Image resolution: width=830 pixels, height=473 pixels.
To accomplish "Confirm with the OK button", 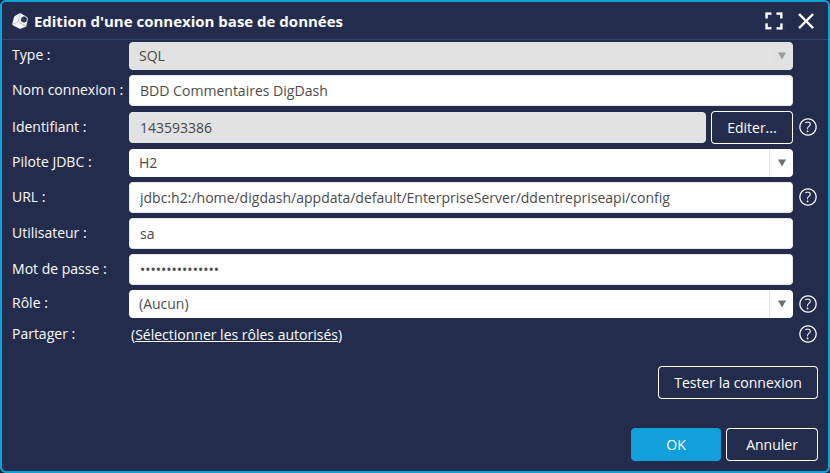I will point(675,444).
